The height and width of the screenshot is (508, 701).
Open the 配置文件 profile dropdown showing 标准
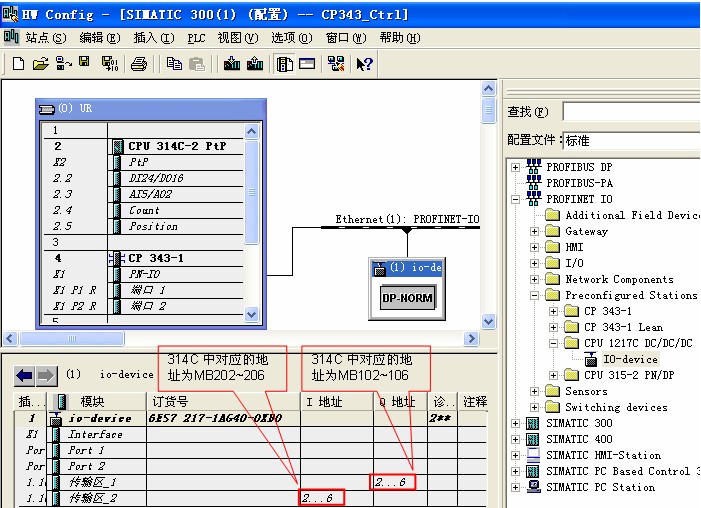tap(631, 140)
